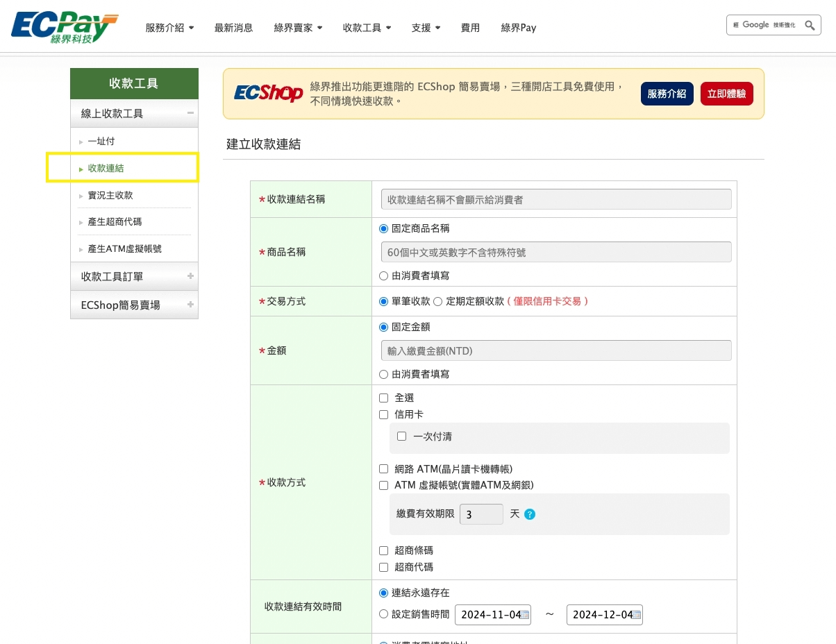The height and width of the screenshot is (644, 836).
Task: Click the 收款工具訂單 section label
Action: 112,276
